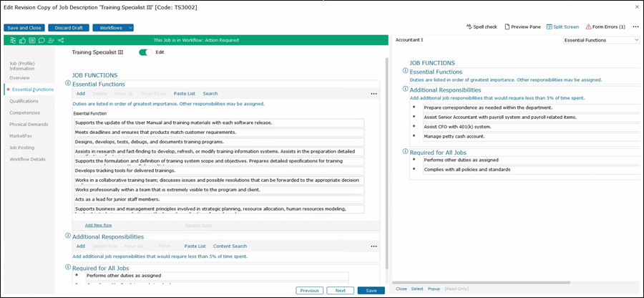Click info icon beside left Essential Functions heading
Image resolution: width=644 pixels, height=298 pixels.
point(68,84)
